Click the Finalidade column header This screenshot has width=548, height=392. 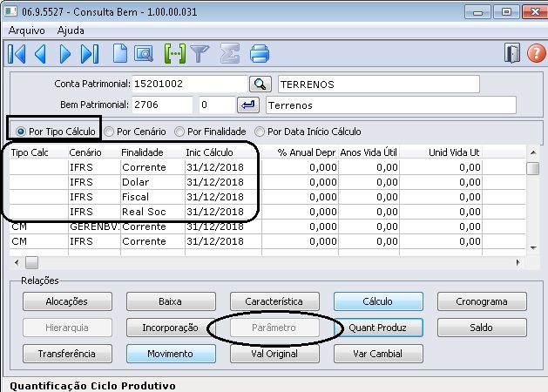pyautogui.click(x=152, y=152)
